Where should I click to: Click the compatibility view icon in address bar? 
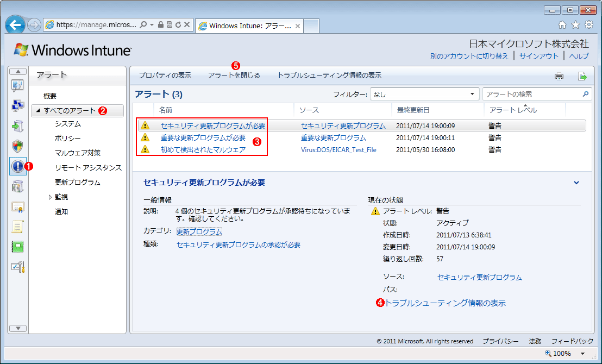[170, 25]
